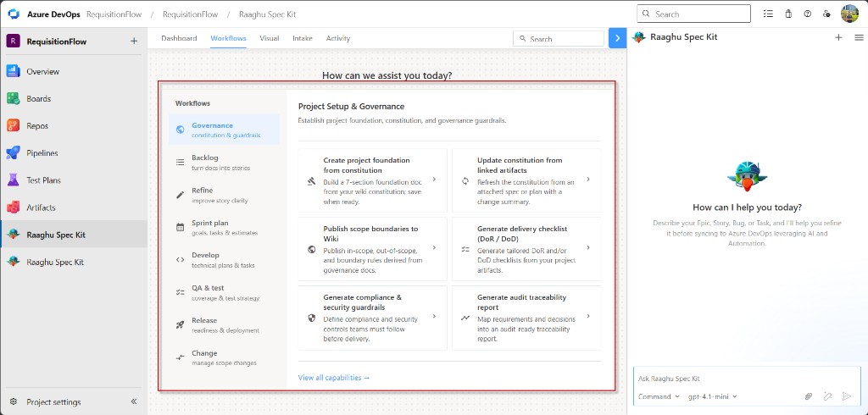Click How can we assist you today text
Viewport: 868px width, 415px height.
[387, 75]
